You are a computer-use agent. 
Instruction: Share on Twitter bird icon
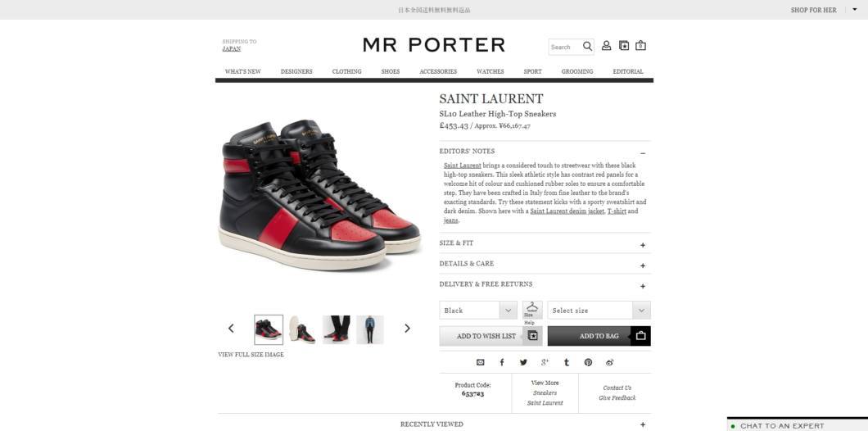[x=523, y=362]
